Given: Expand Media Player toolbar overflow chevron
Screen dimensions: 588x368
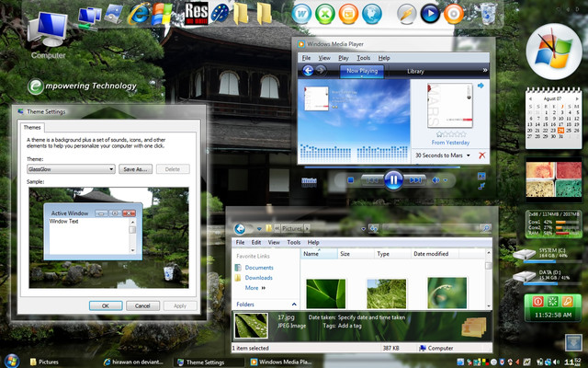Looking at the screenshot, I should (x=485, y=70).
